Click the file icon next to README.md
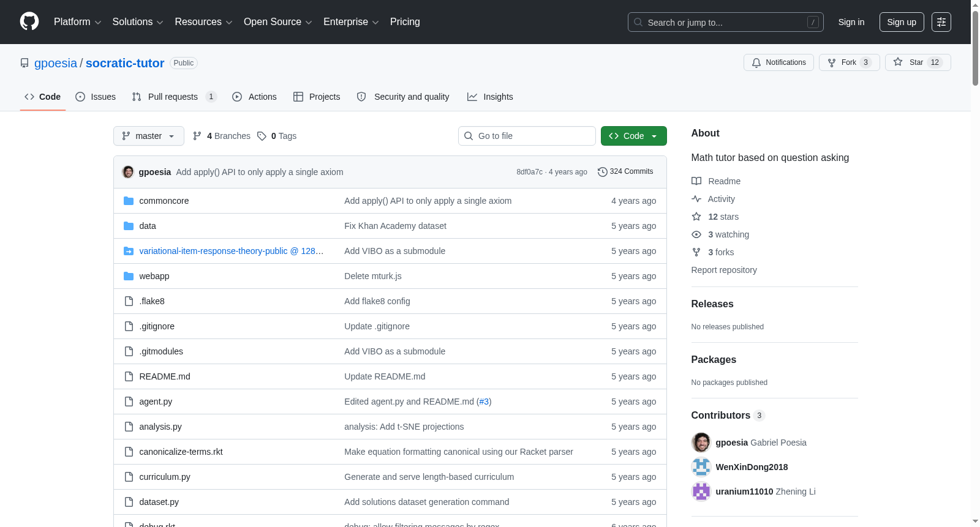The height and width of the screenshot is (527, 980). pyautogui.click(x=129, y=376)
